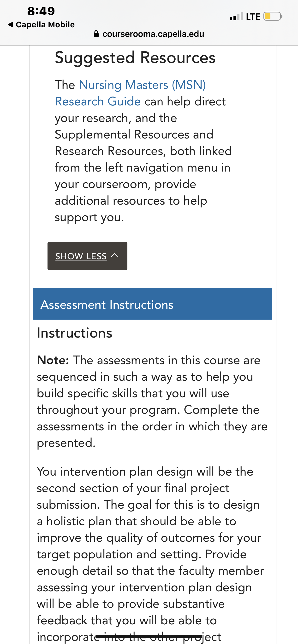The width and height of the screenshot is (298, 644).
Task: Tap the LTE network indicator
Action: click(253, 17)
